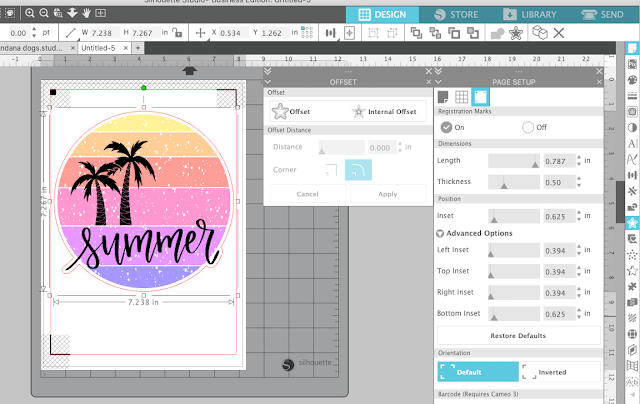Click the Zoom Out magnifier icon

[x=43, y=13]
